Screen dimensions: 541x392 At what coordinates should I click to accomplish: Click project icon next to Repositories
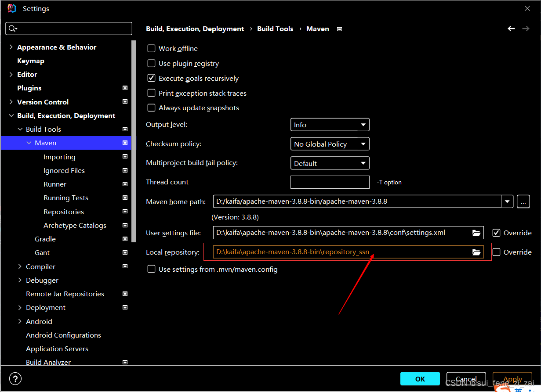[x=125, y=212]
